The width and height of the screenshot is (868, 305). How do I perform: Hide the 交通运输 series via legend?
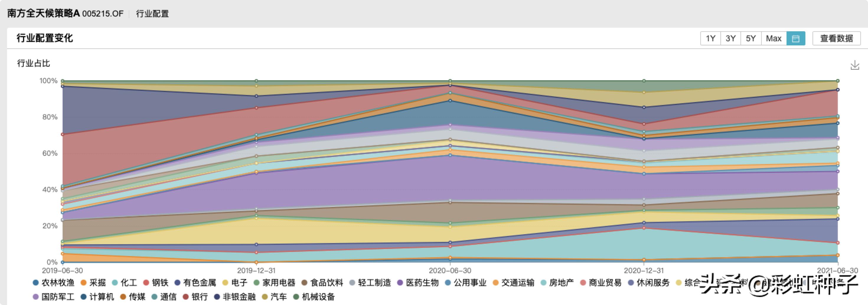513,283
